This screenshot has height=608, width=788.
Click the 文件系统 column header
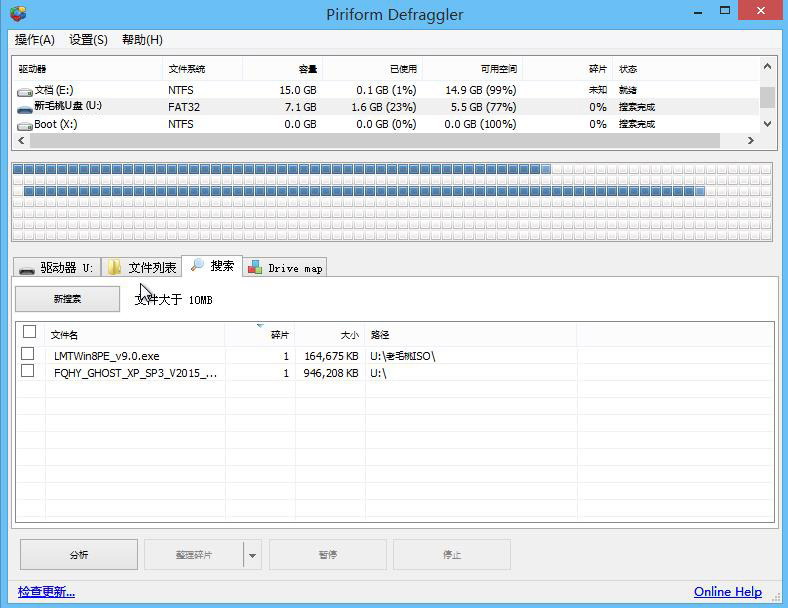203,69
